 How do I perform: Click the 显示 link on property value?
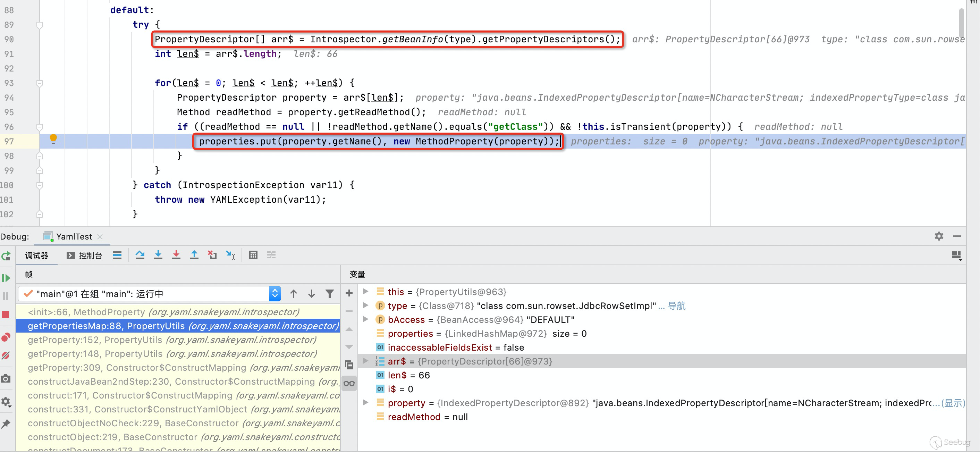tap(953, 403)
